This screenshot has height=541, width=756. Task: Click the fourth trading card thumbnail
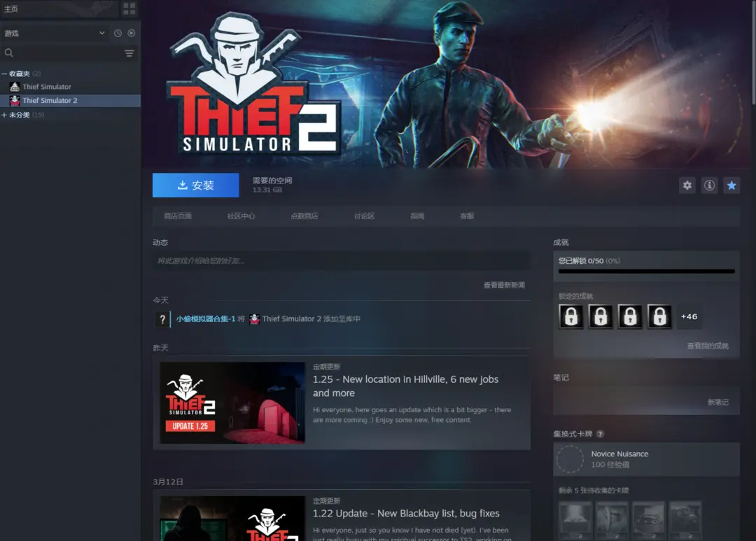685,520
